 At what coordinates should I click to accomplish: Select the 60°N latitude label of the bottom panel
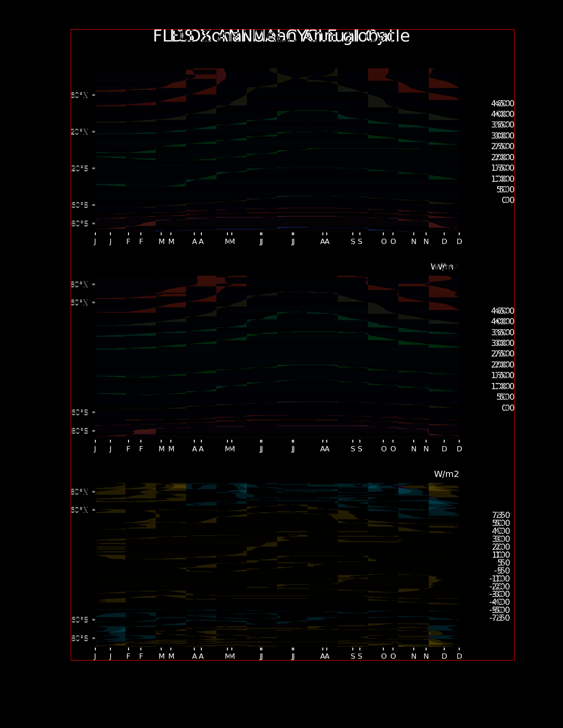[x=79, y=510]
